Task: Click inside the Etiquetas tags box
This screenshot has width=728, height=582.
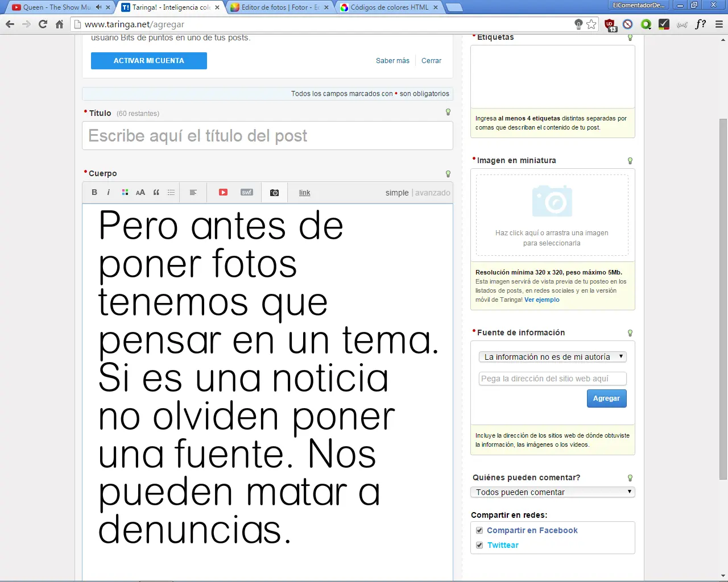Action: pyautogui.click(x=553, y=77)
